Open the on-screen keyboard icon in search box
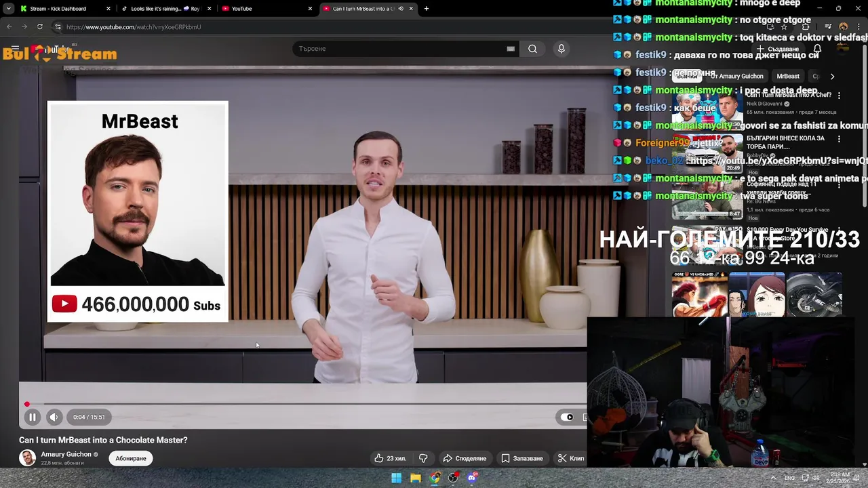This screenshot has height=488, width=868. (x=511, y=49)
